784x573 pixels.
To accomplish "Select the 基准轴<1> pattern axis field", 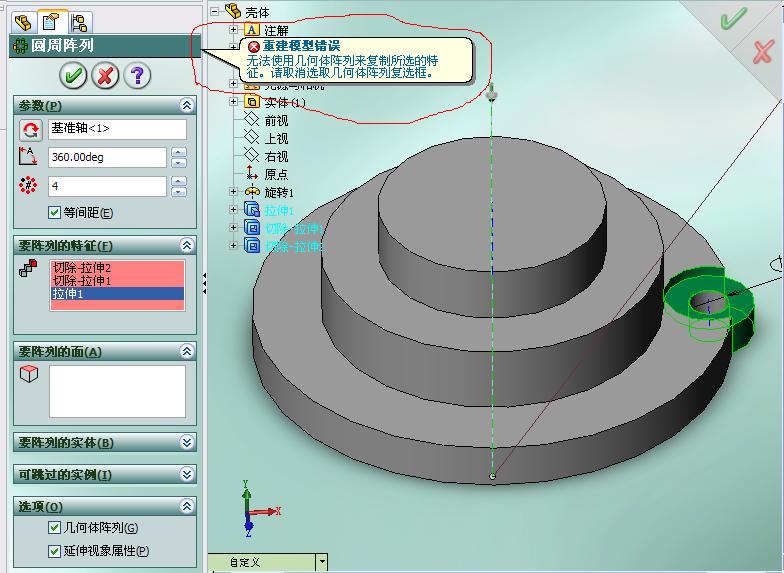I will 118,129.
